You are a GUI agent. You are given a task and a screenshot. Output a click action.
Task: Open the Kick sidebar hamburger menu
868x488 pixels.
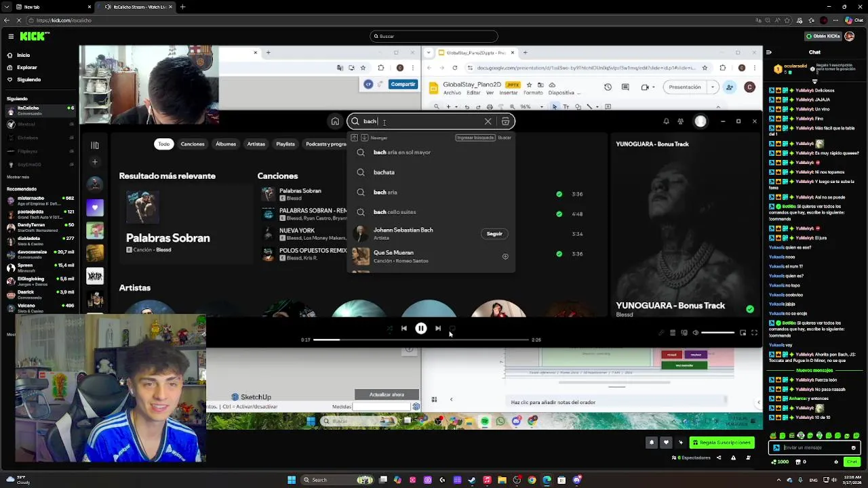click(x=9, y=36)
